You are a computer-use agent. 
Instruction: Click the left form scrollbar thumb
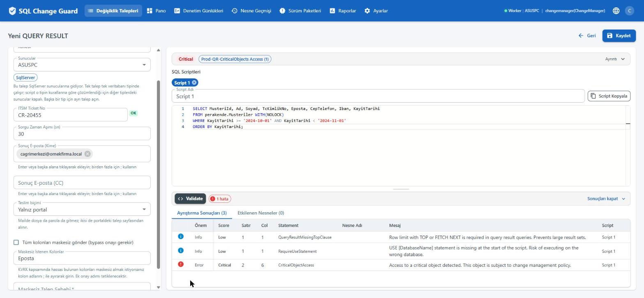159,174
